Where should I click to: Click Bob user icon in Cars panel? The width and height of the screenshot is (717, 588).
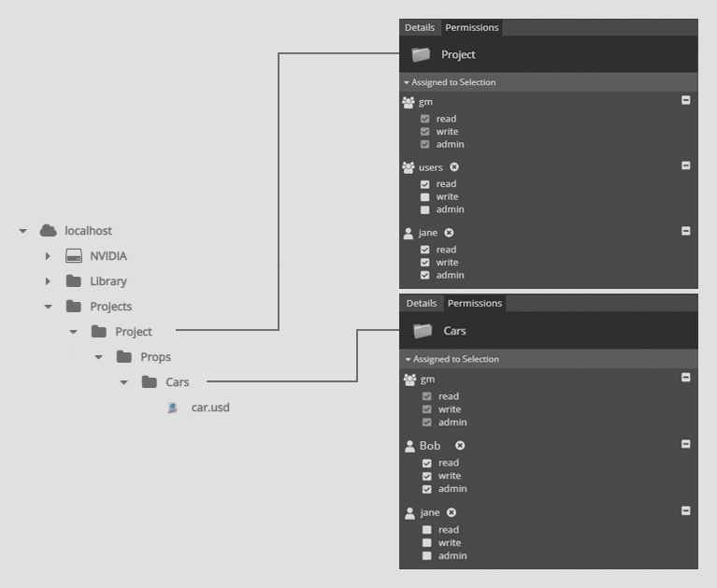(x=409, y=446)
